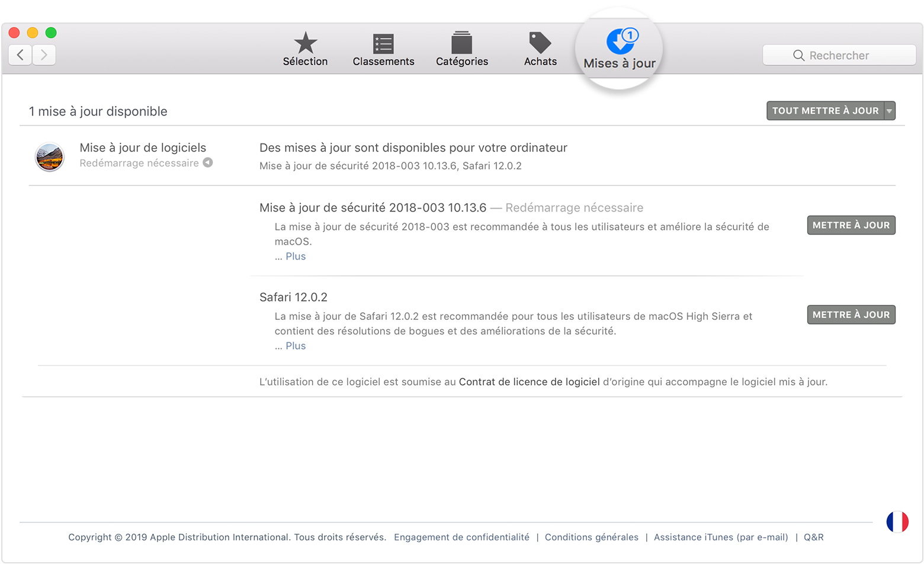Open the Mises à jour tab

click(x=620, y=49)
